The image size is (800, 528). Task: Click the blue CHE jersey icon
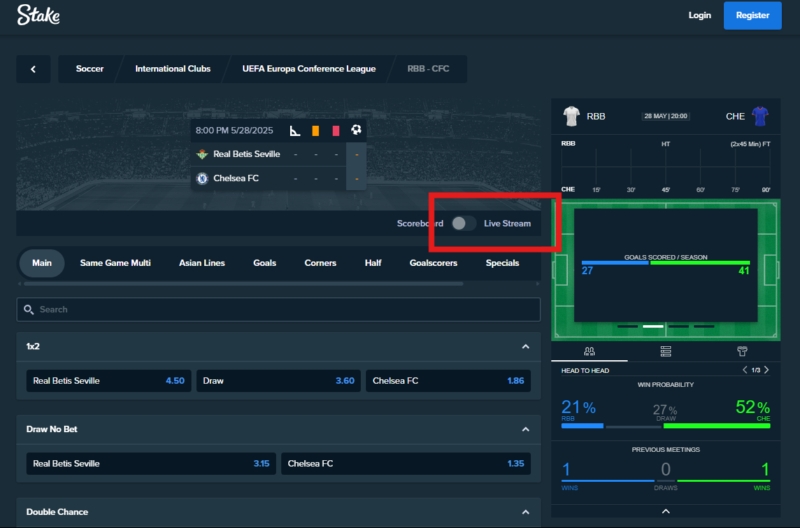(x=760, y=116)
